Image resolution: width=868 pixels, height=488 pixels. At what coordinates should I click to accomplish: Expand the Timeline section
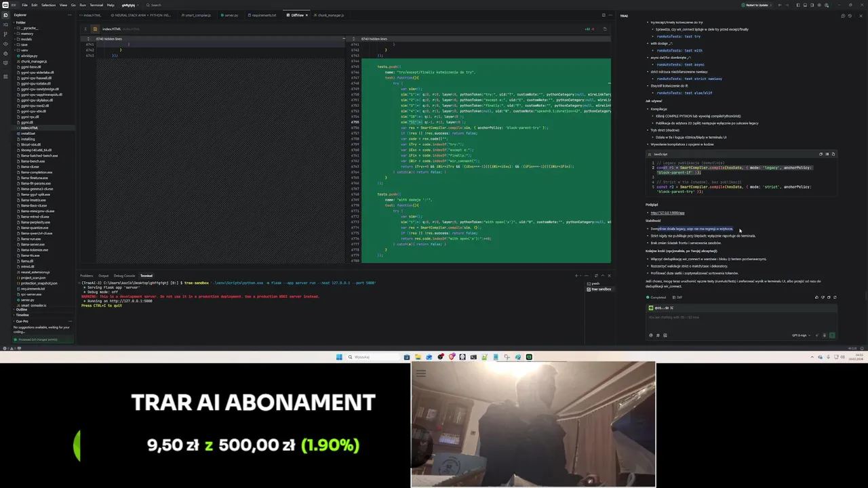pos(22,315)
